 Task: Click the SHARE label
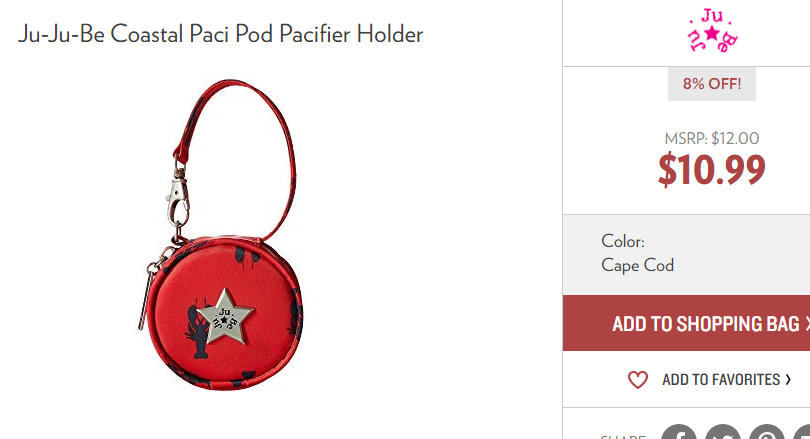pos(624,436)
